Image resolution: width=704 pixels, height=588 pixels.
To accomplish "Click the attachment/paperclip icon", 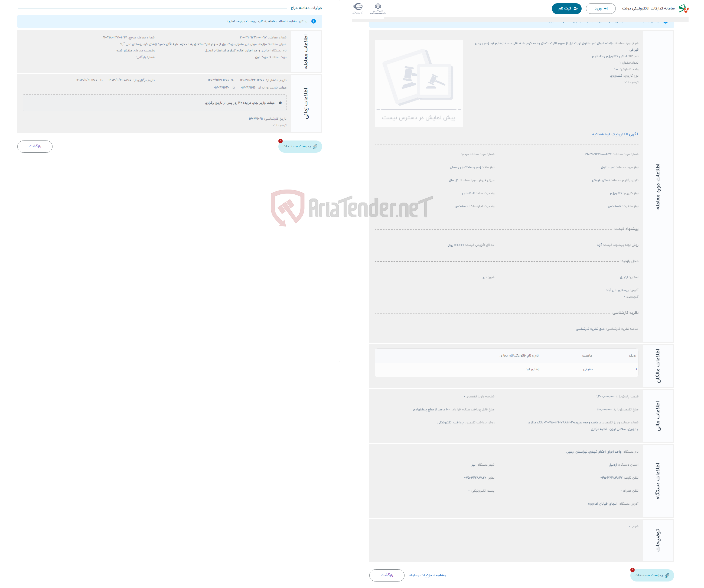I will [x=316, y=146].
